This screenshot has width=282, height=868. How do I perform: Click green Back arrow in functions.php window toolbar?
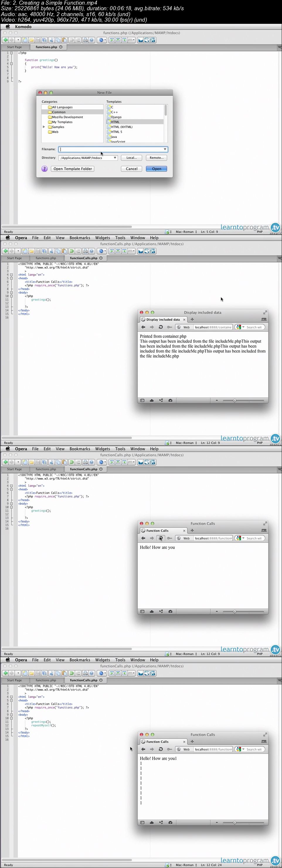point(5,40)
